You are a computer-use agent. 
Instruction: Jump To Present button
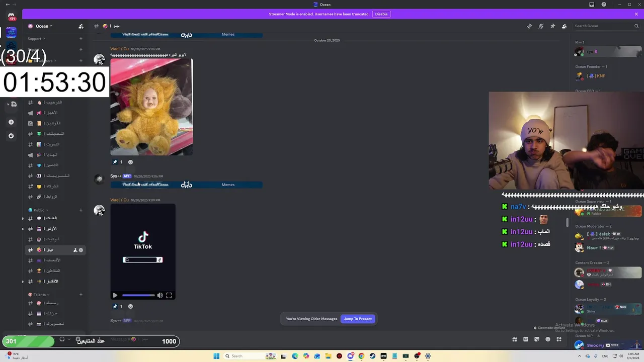358,319
